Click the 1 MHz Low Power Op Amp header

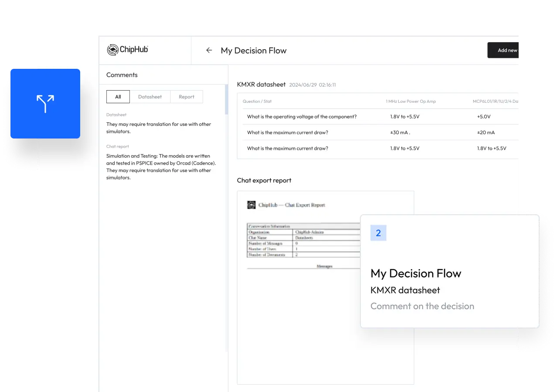[411, 101]
